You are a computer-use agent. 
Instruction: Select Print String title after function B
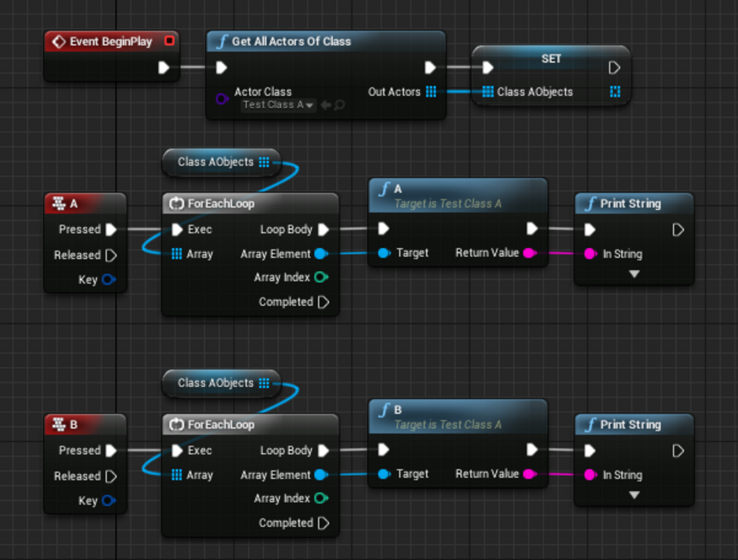[631, 424]
